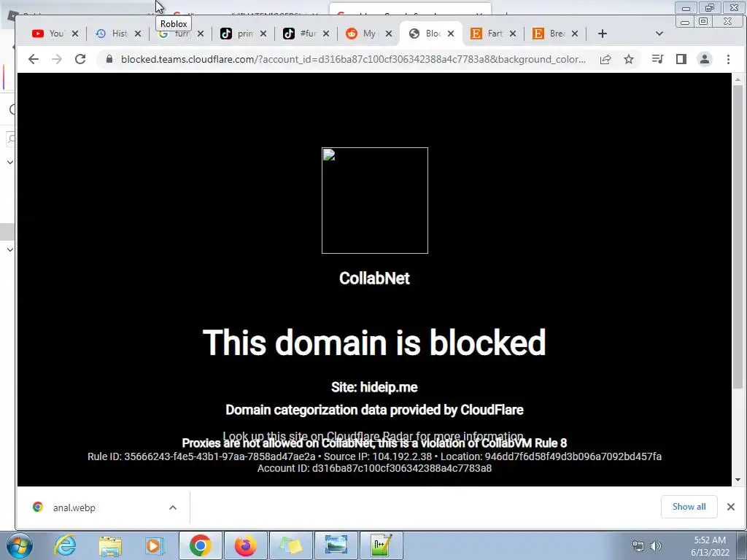Open Chrome three-dot menu

coord(728,59)
